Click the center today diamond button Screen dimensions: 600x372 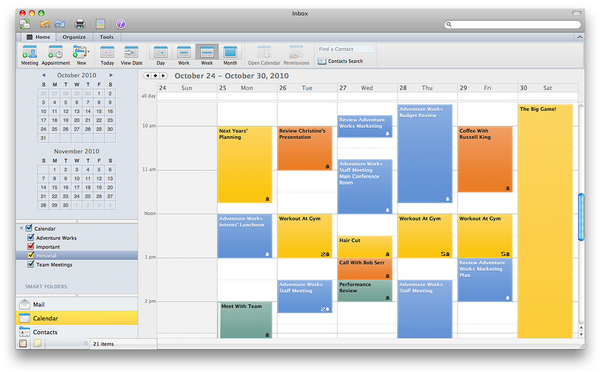point(155,76)
